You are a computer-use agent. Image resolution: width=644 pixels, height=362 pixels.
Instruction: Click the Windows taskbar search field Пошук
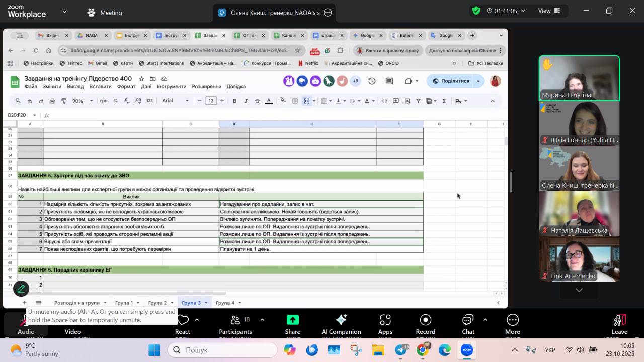pyautogui.click(x=222, y=350)
